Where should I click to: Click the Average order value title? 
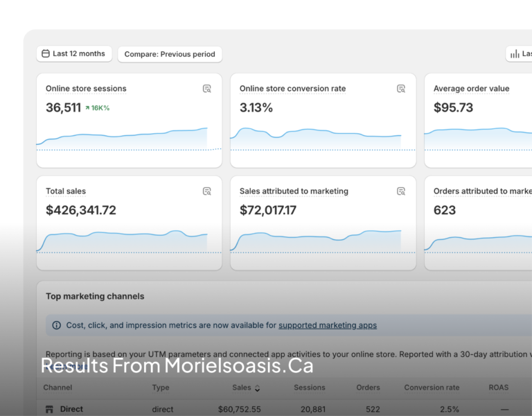(x=472, y=89)
